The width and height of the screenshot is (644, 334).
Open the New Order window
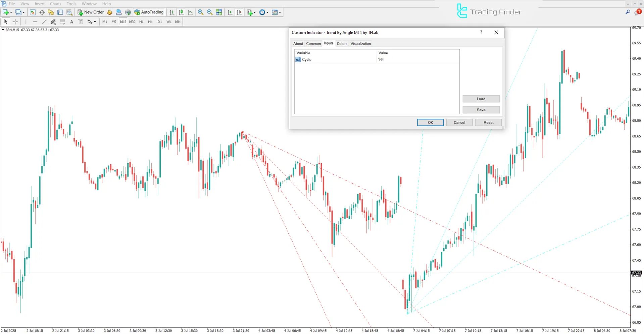[x=90, y=12]
